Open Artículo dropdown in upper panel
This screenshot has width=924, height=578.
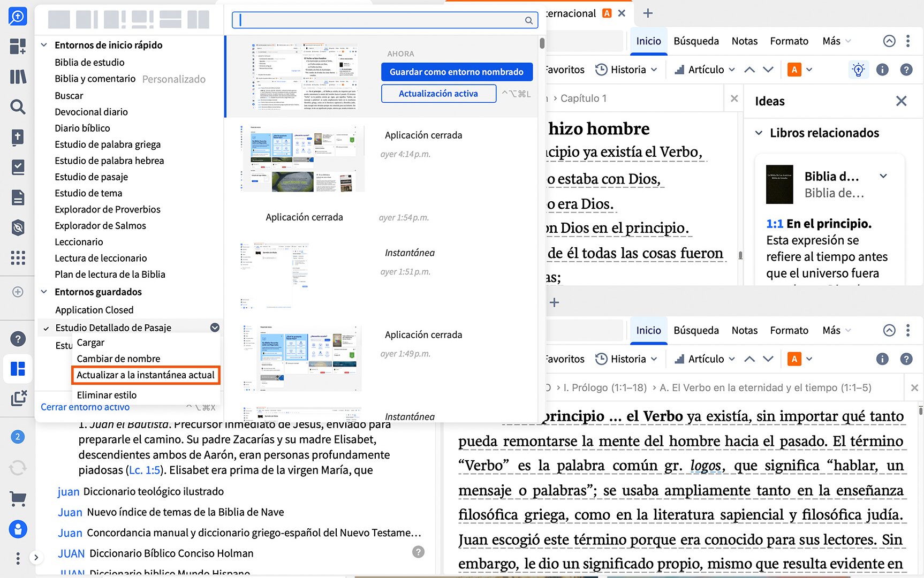click(705, 70)
